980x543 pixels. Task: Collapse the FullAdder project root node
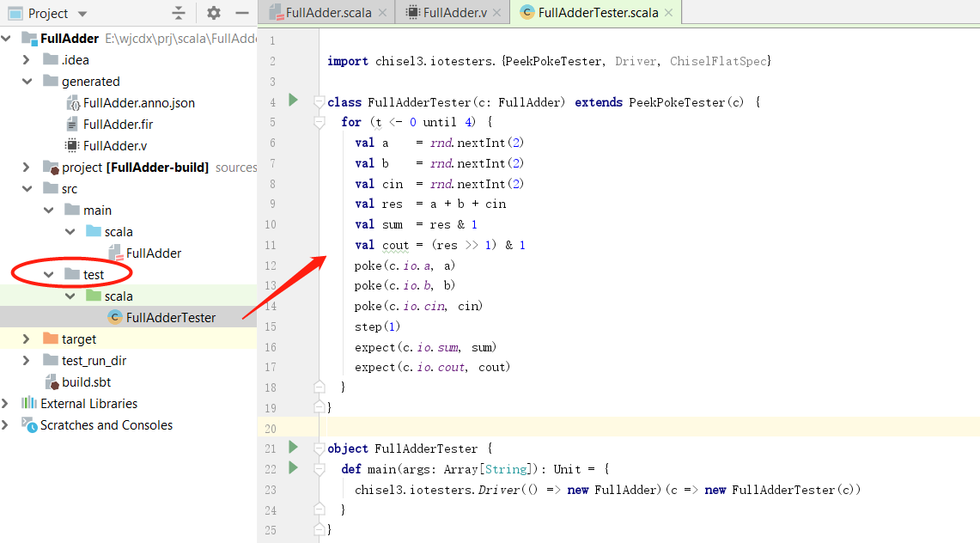pyautogui.click(x=6, y=39)
